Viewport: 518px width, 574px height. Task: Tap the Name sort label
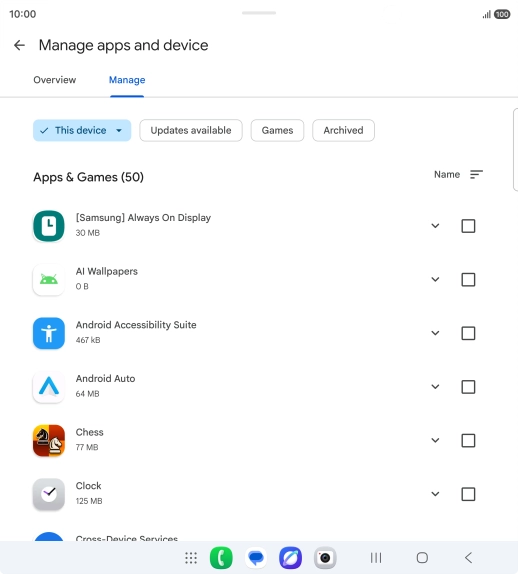pyautogui.click(x=447, y=175)
